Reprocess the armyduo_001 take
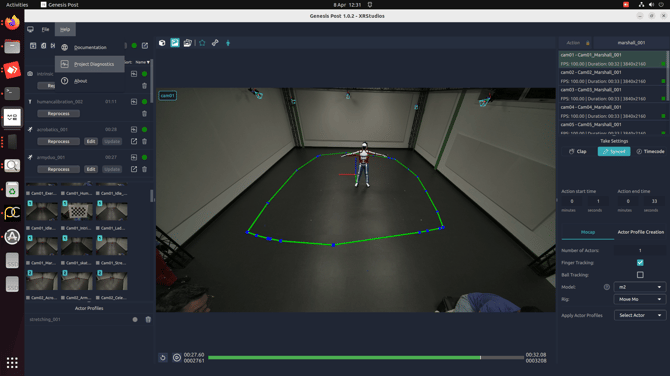Viewport: 670px width, 376px height. pos(59,169)
